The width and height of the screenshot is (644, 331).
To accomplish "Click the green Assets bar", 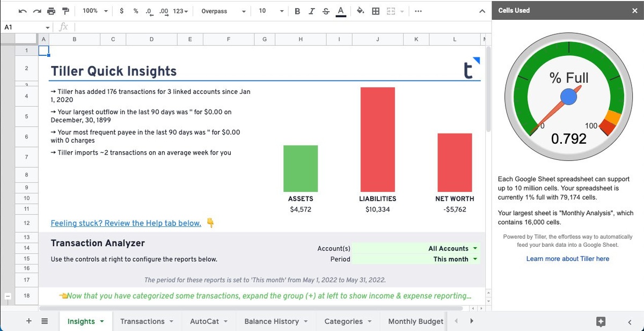I will [301, 168].
